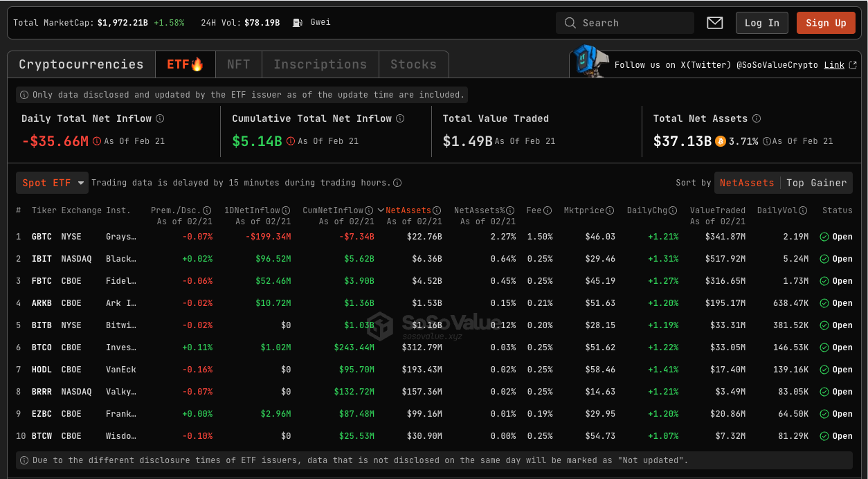Click info icon beside Cumulative Total Net Inflow

[x=400, y=118]
